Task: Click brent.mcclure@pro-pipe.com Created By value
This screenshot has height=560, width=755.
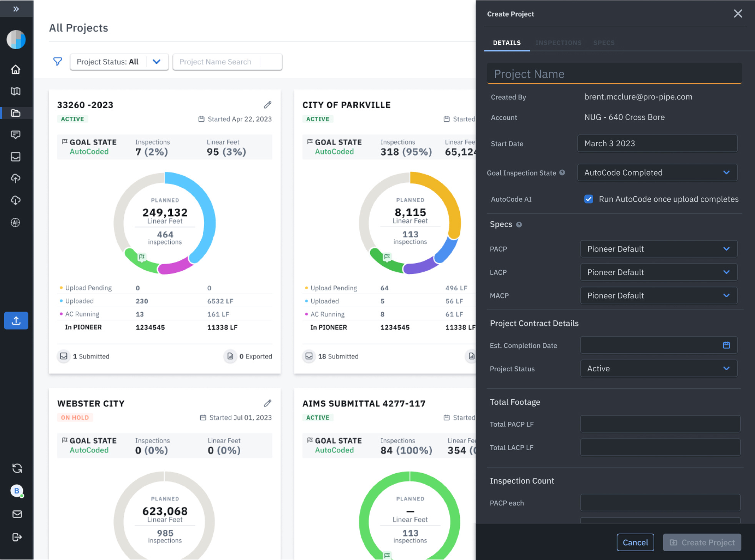Action: (638, 97)
